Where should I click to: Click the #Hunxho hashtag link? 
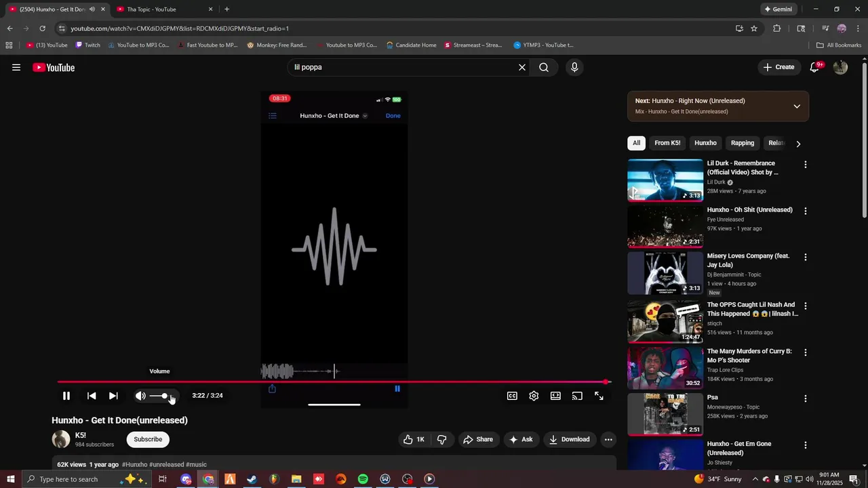pos(135,465)
